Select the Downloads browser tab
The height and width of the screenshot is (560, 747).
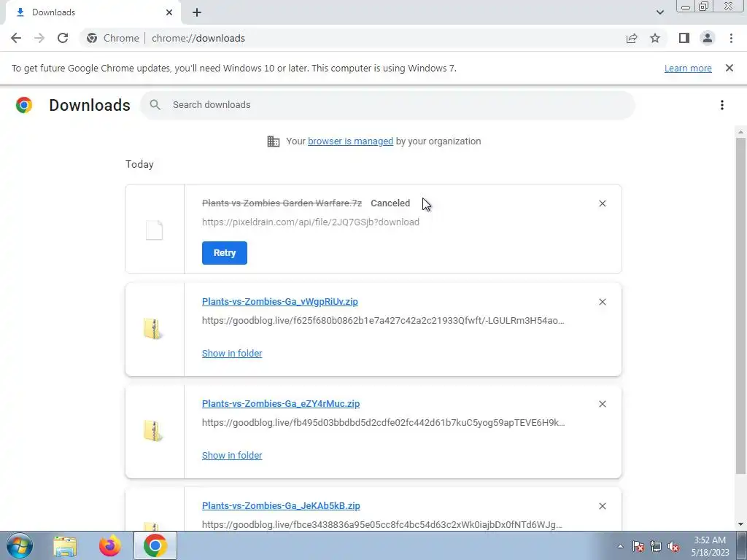(x=93, y=12)
